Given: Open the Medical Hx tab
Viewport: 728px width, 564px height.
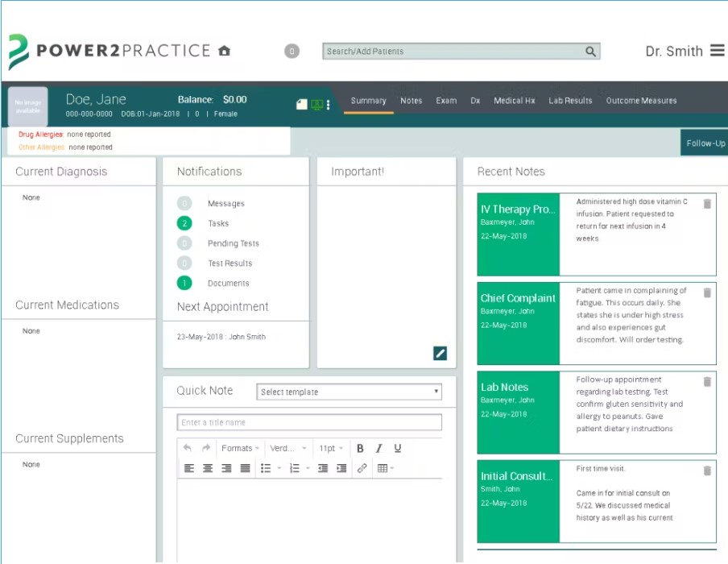Looking at the screenshot, I should coord(514,101).
